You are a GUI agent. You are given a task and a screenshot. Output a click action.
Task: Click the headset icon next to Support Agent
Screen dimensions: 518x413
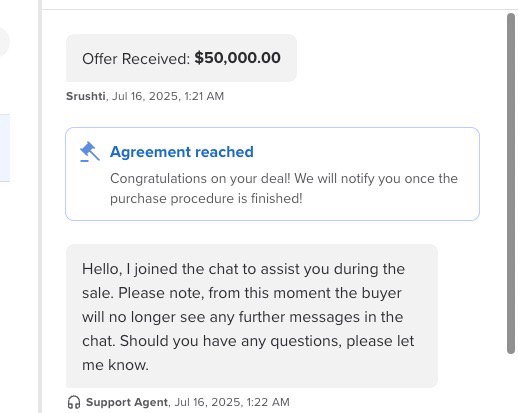tap(74, 402)
